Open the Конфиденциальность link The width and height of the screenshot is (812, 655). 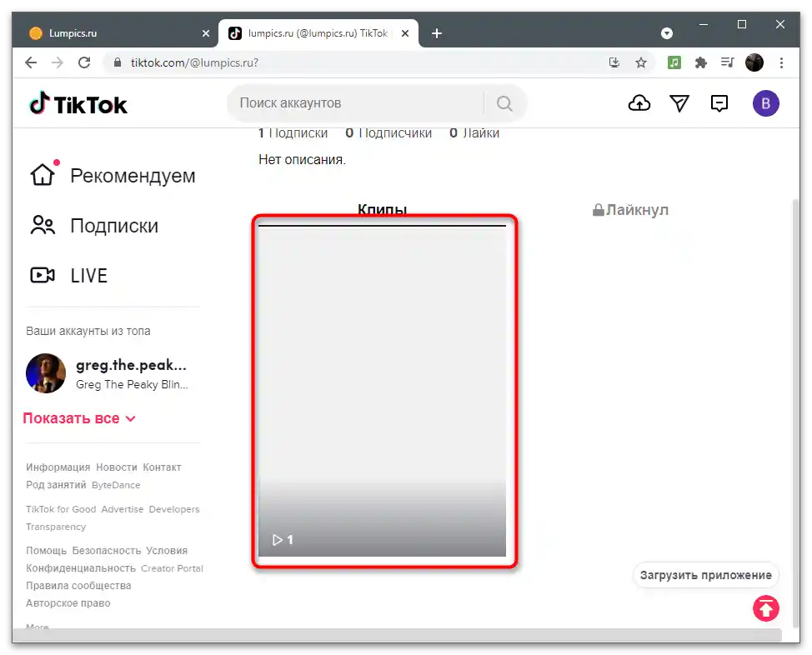pos(81,568)
